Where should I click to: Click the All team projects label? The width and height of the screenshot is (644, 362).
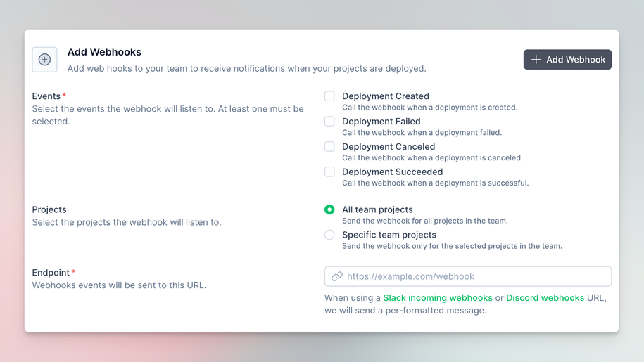(x=377, y=209)
